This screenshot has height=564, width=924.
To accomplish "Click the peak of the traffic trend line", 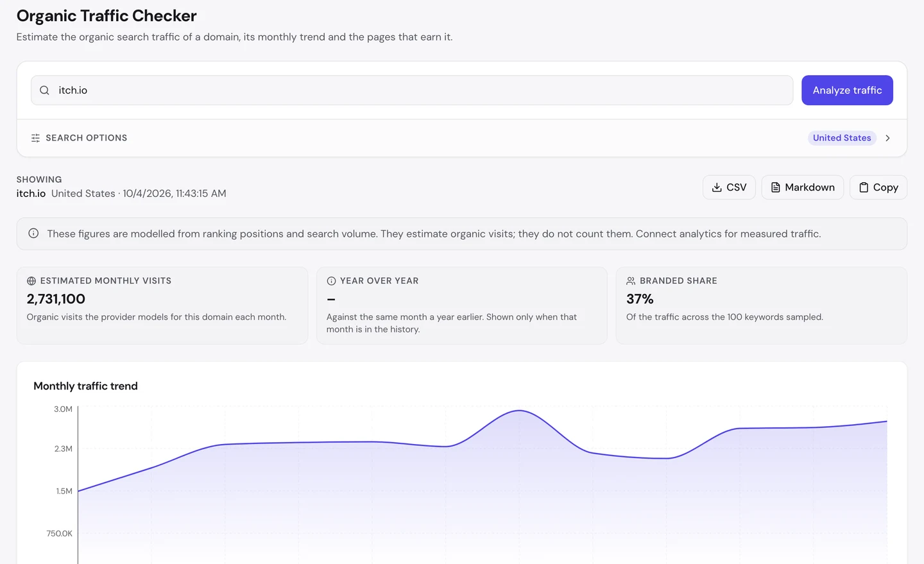I will [519, 411].
